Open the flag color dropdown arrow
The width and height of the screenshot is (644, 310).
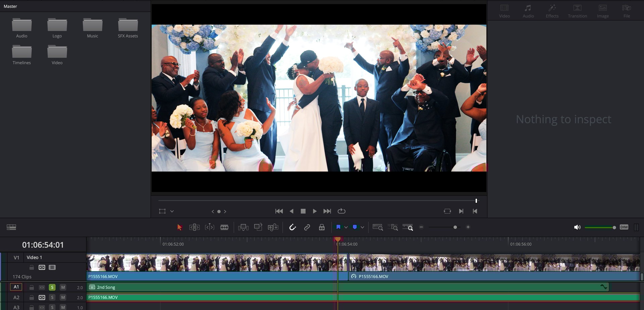pos(346,227)
